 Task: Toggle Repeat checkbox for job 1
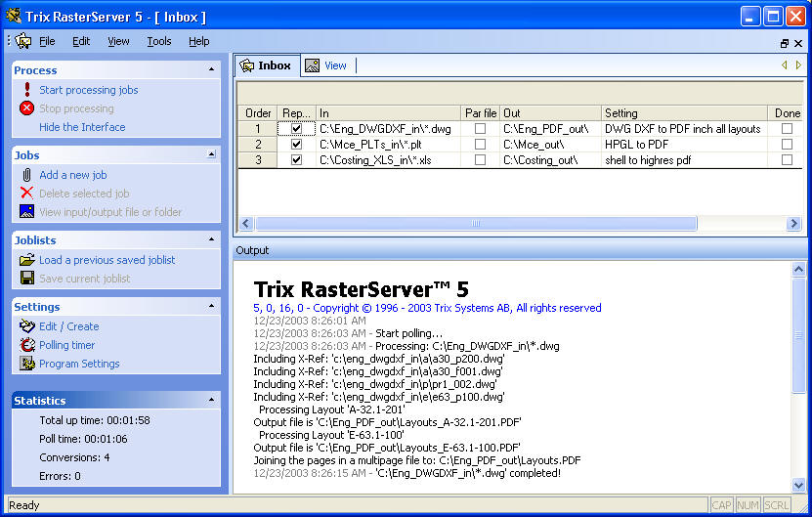296,128
